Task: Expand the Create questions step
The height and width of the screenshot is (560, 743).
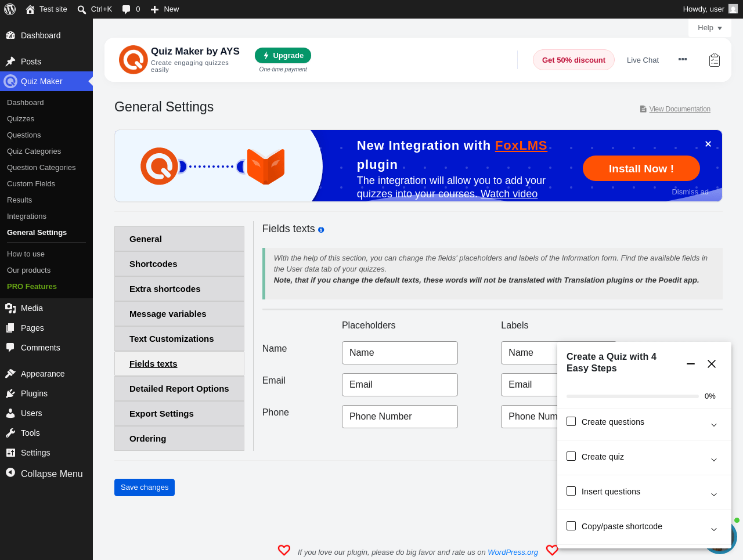Action: point(714,425)
